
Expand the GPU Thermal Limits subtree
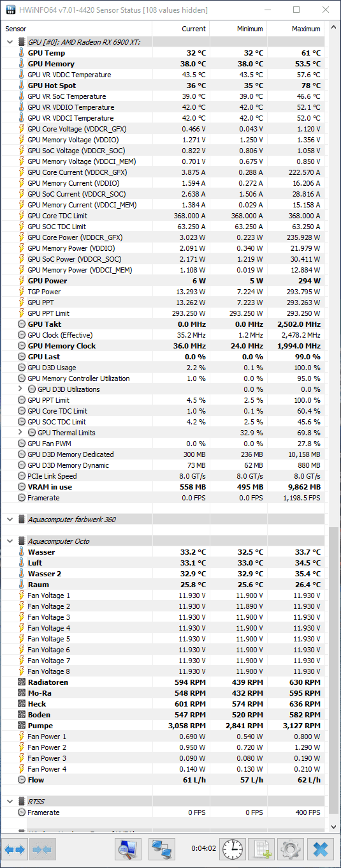[20, 433]
